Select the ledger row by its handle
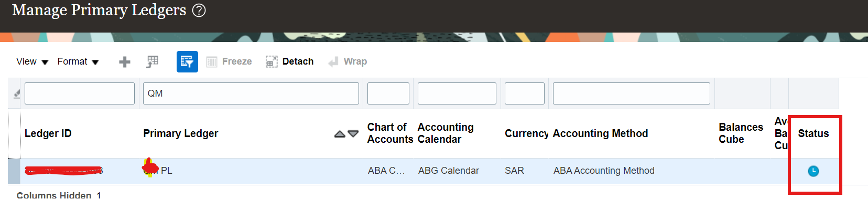 click(14, 171)
